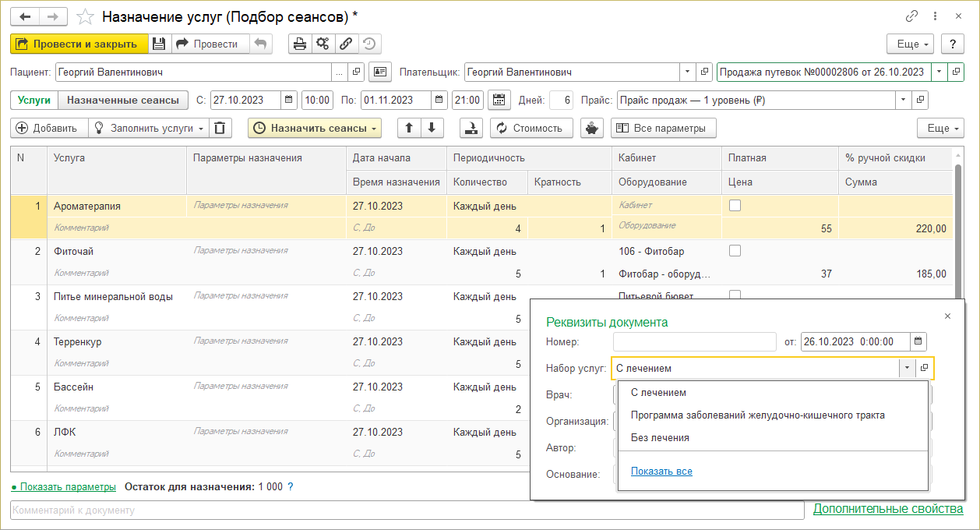Click Провести и закрыть button
Image resolution: width=980 pixels, height=530 pixels.
77,44
